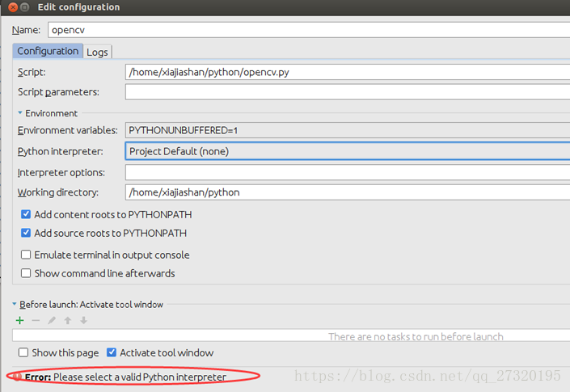
Task: Click the Interpreter options: label
Action: (61, 172)
